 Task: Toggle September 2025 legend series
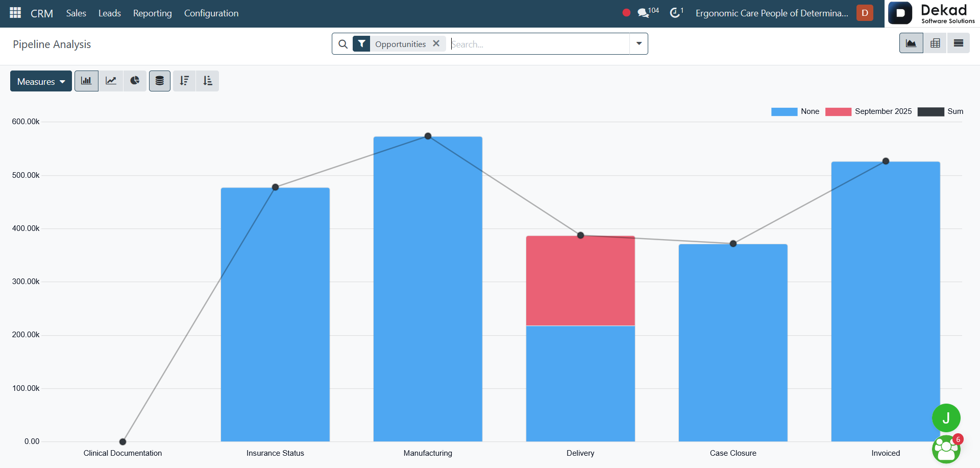[x=869, y=111]
